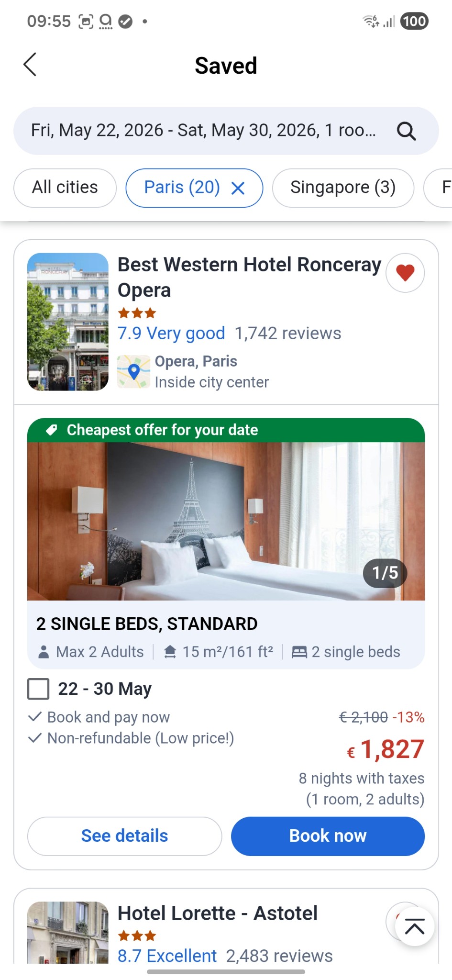
Task: Open the Hotel Lorette - Astotel listing
Action: point(218,913)
